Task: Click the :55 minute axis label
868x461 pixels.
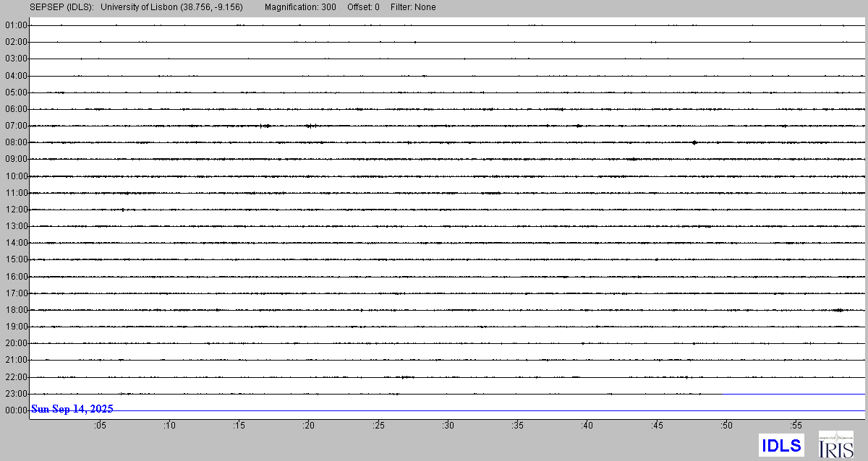Action: pyautogui.click(x=796, y=426)
